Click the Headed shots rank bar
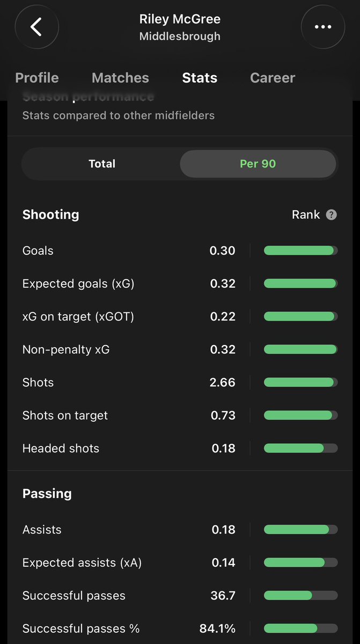The height and width of the screenshot is (644, 360). [301, 449]
